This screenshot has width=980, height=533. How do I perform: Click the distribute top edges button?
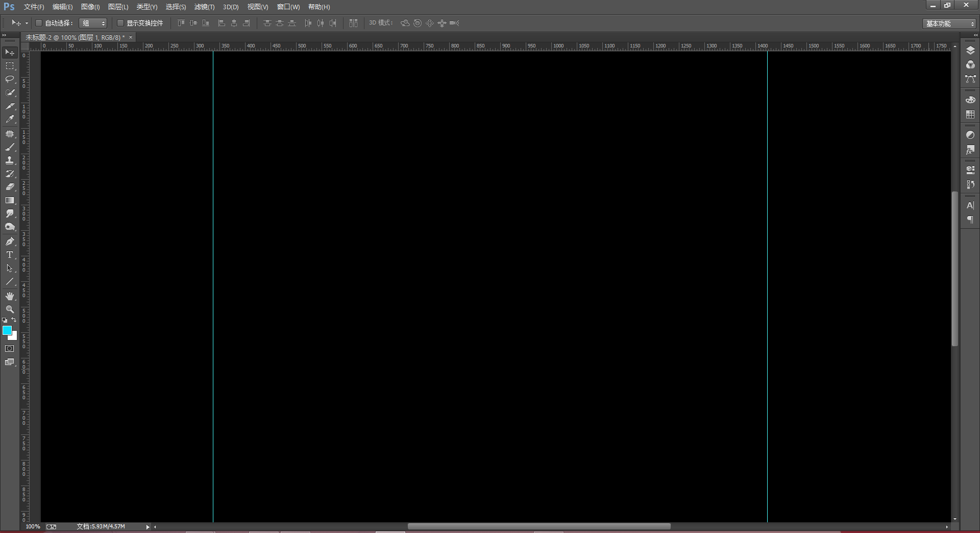[267, 23]
